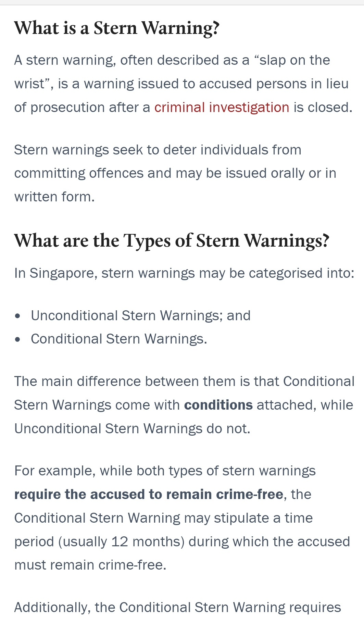Viewport: 364px width, 623px height.
Task: Click the 'must remain crime-free.' line
Action: click(x=90, y=565)
